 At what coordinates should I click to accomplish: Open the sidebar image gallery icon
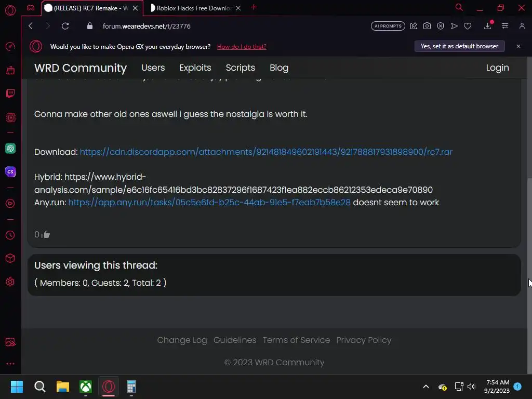pyautogui.click(x=10, y=342)
